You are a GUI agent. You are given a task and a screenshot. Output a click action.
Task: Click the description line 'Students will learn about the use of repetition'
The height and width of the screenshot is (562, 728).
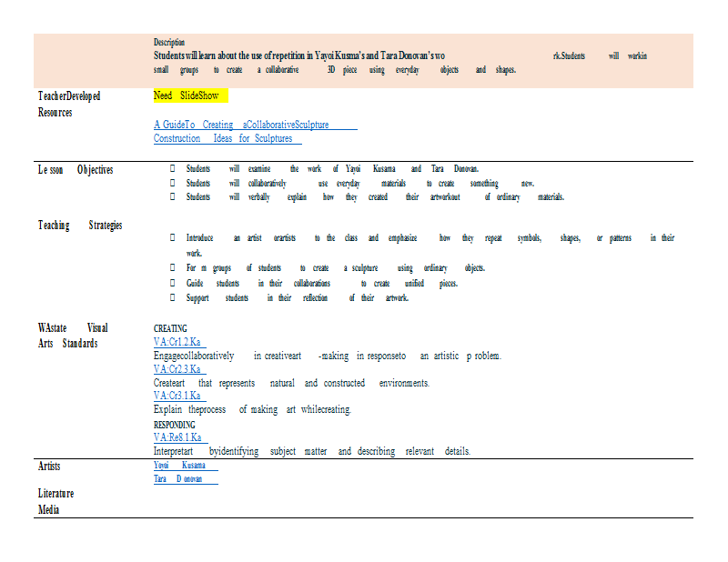(400, 55)
